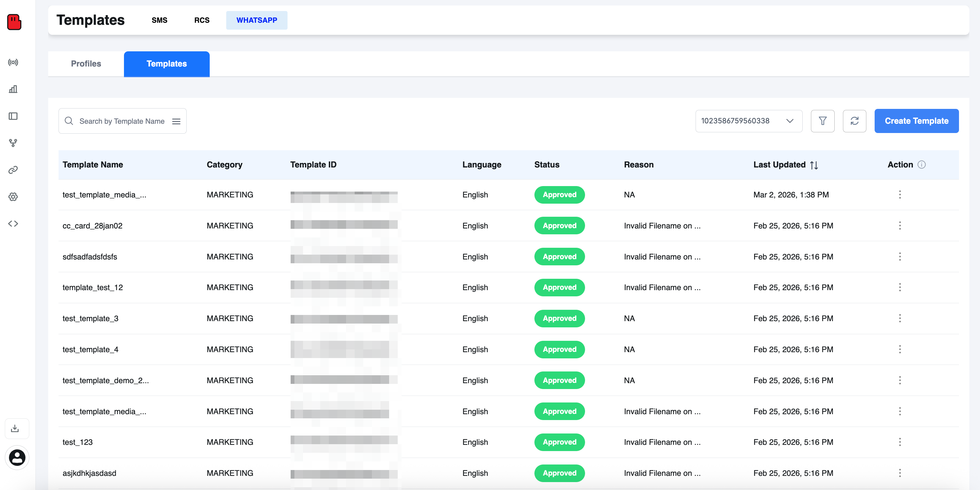This screenshot has width=980, height=490.
Task: Click the Last Updated column header
Action: tap(779, 164)
